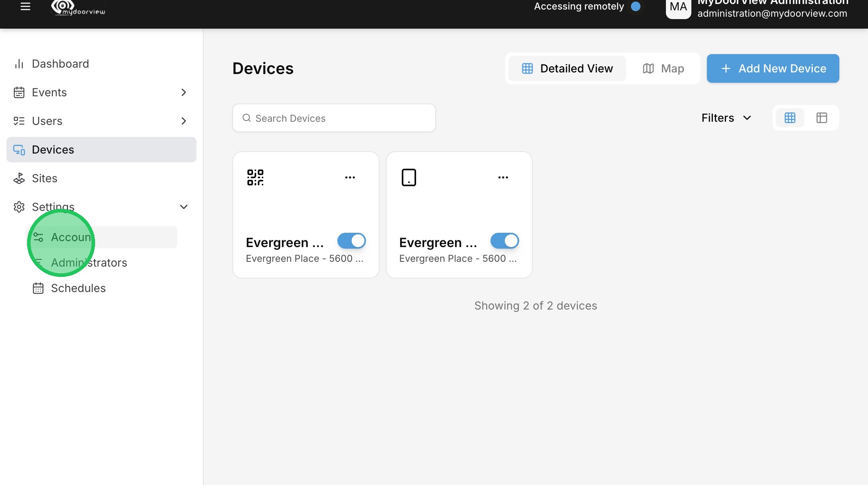Switch to the Map view tab

664,68
